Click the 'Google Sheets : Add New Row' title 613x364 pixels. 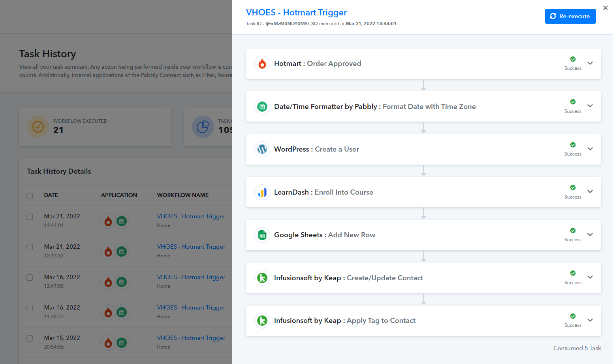click(325, 235)
